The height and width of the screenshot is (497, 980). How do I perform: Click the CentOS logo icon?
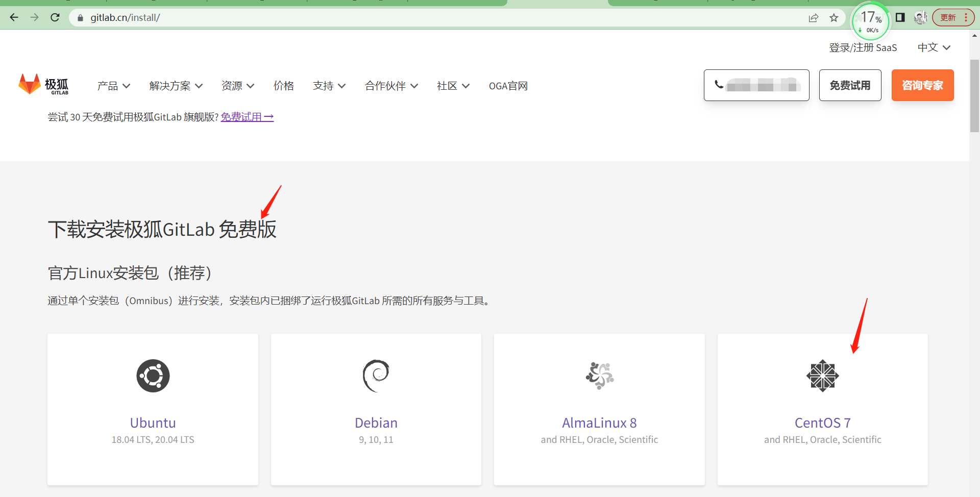[x=823, y=376]
